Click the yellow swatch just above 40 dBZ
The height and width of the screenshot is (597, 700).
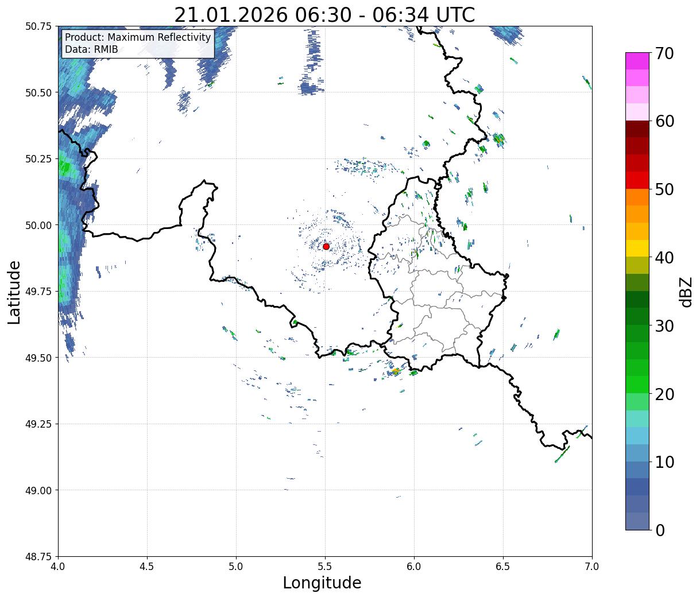point(637,248)
